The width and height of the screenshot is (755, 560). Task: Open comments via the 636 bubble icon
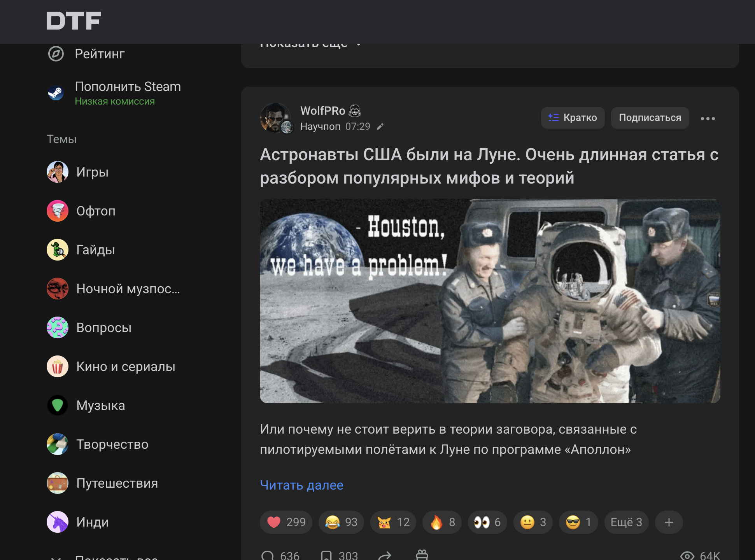(x=268, y=555)
